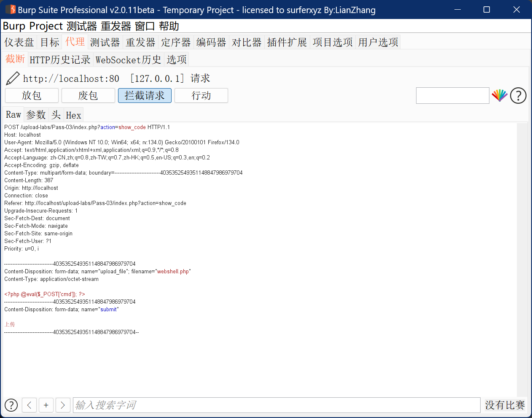532x418 pixels.
Task: Toggle the 拦截请求 intercept button
Action: (x=145, y=95)
